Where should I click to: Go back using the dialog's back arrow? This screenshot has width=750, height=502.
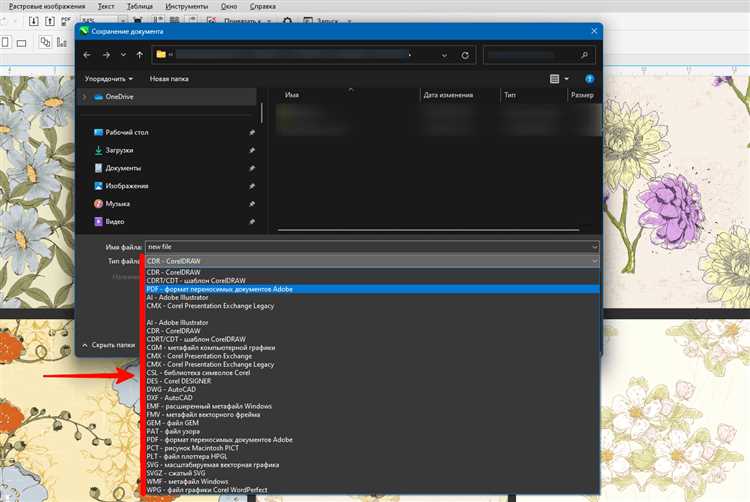coord(87,55)
